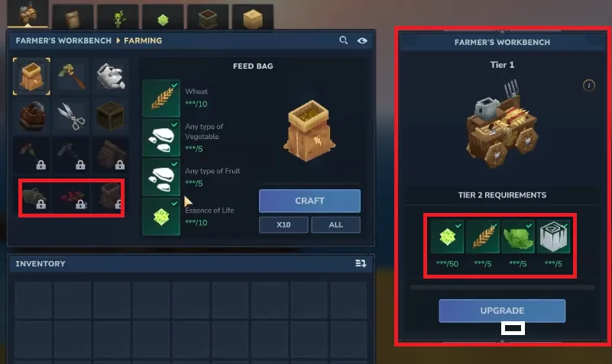612x364 pixels.
Task: Click the Upgrade button
Action: coord(502,311)
